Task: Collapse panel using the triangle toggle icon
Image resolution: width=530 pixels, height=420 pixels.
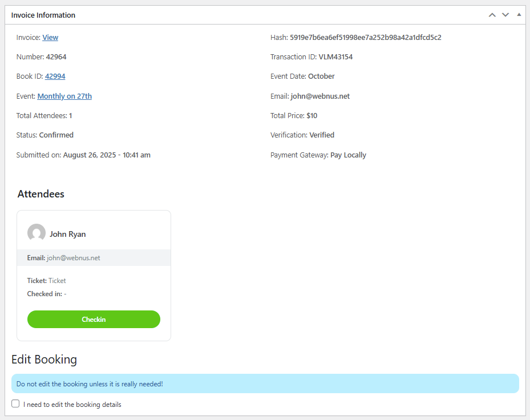Action: pos(519,14)
